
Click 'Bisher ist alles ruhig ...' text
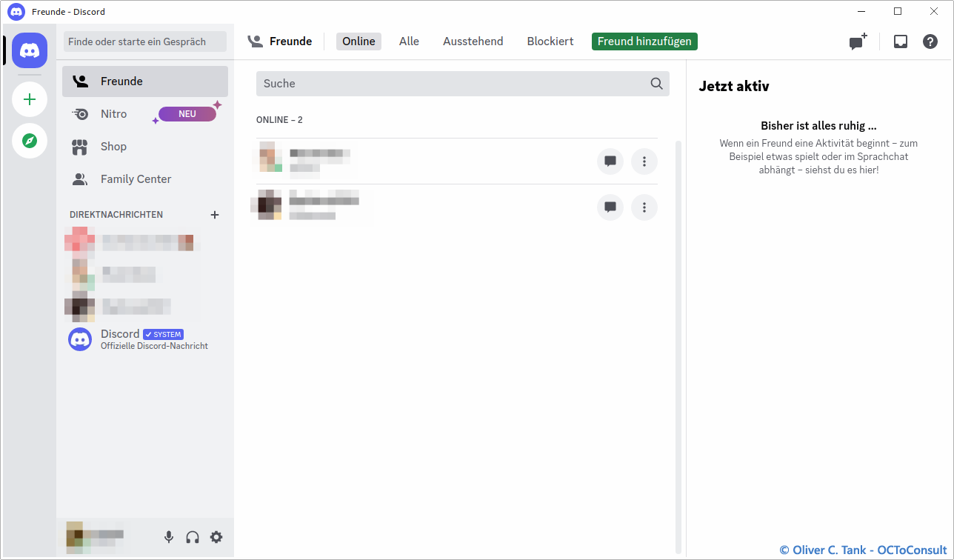818,126
